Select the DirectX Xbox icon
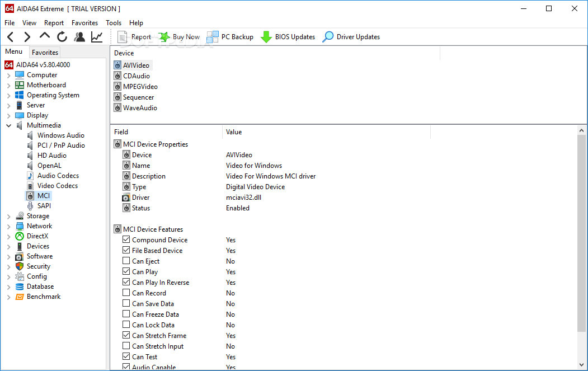This screenshot has height=371, width=588. 20,236
